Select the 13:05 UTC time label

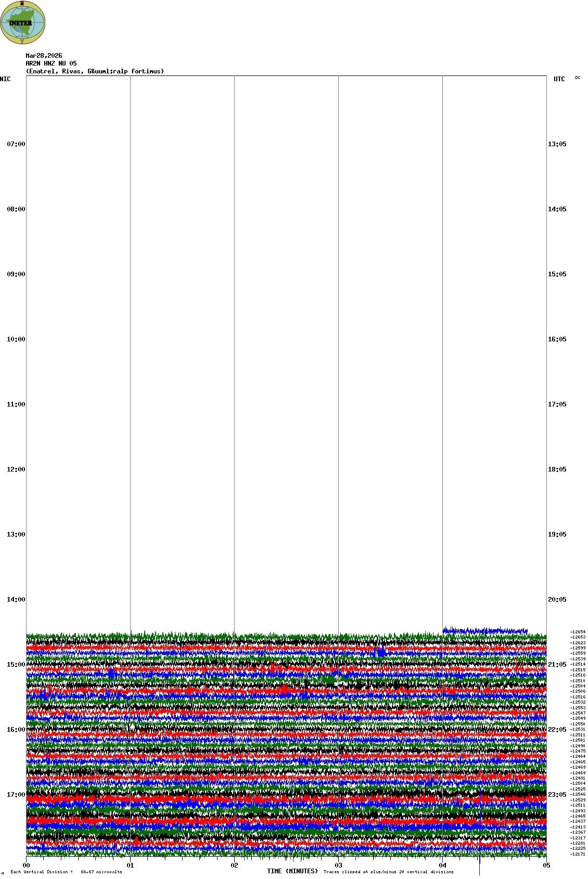(x=557, y=144)
